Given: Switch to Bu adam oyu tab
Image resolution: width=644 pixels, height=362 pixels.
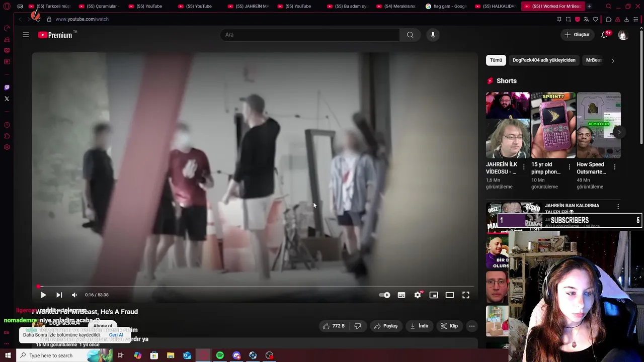Looking at the screenshot, I should coord(348,7).
